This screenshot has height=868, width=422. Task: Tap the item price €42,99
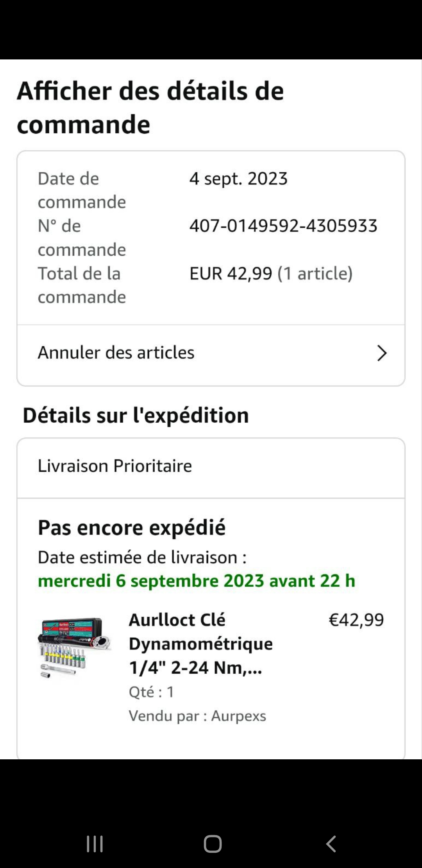tap(356, 620)
